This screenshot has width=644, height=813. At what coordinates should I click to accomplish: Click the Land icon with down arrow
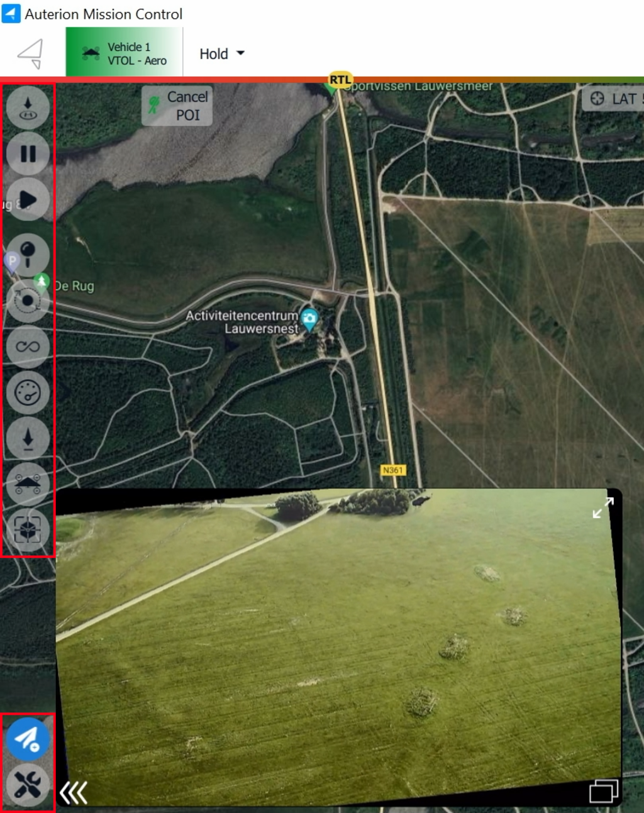(28, 438)
